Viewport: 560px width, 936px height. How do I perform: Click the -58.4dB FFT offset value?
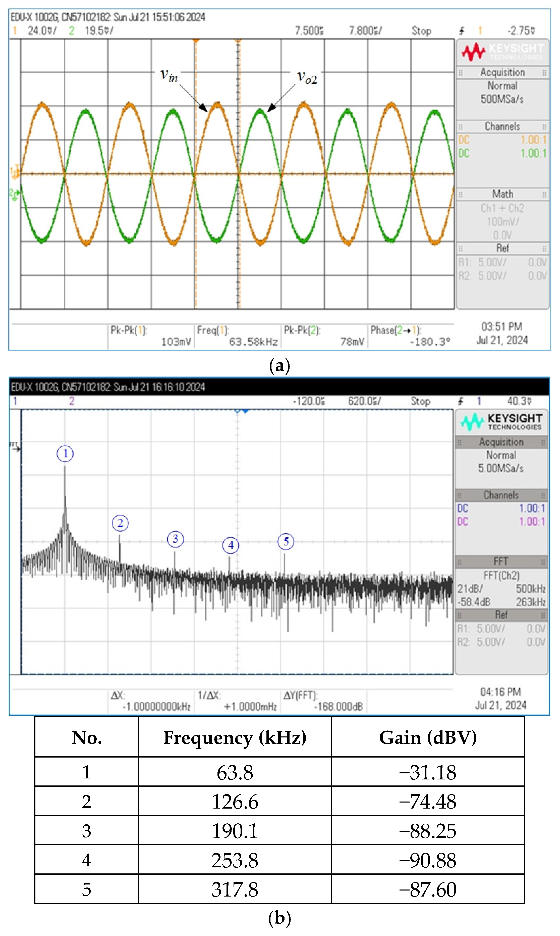click(474, 602)
